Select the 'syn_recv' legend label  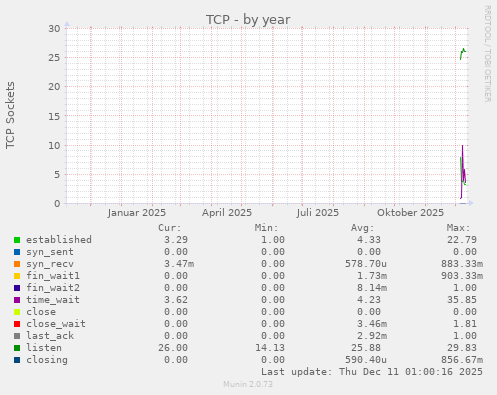tap(50, 264)
